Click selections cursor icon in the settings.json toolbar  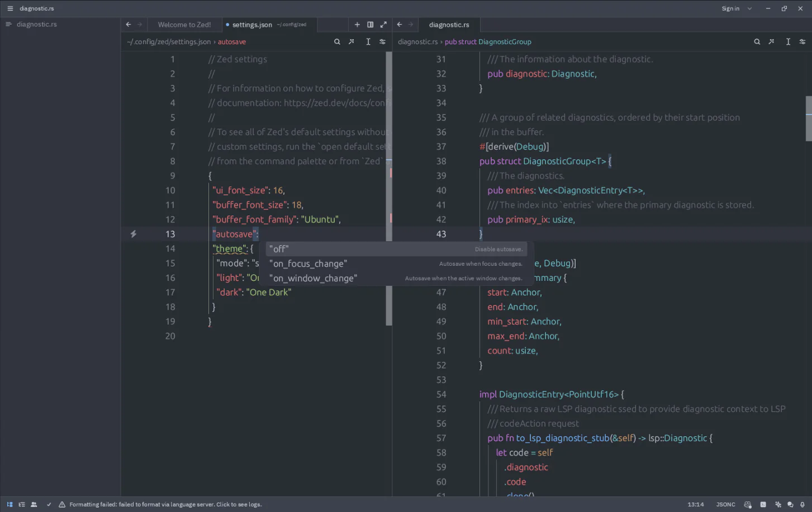point(368,42)
